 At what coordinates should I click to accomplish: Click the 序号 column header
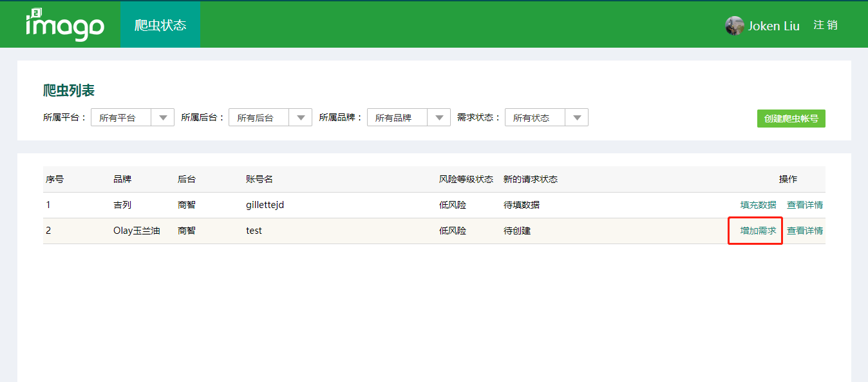(55, 179)
